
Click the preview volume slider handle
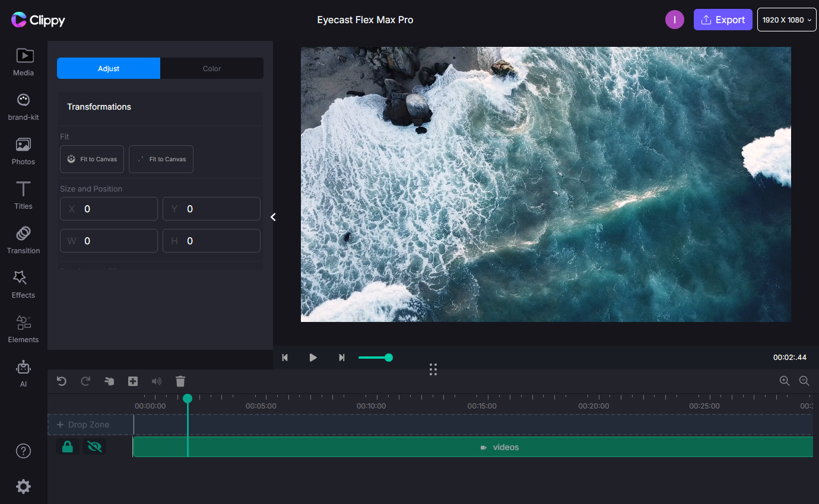point(389,358)
